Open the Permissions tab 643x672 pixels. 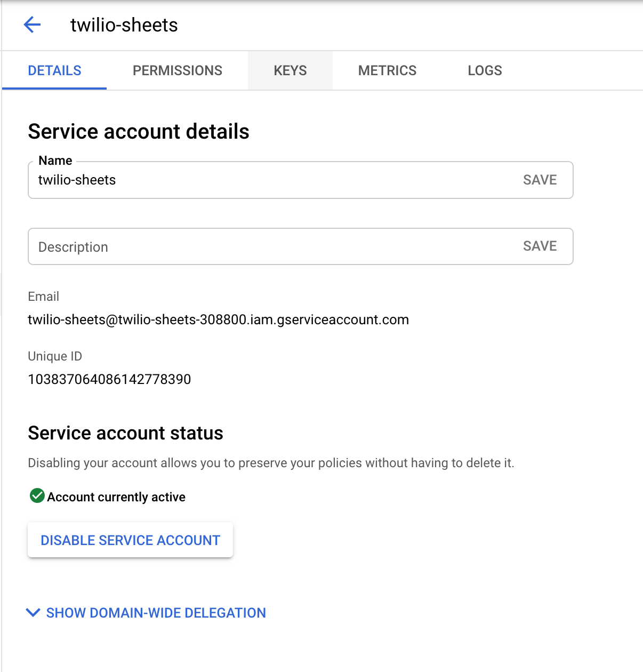(178, 70)
